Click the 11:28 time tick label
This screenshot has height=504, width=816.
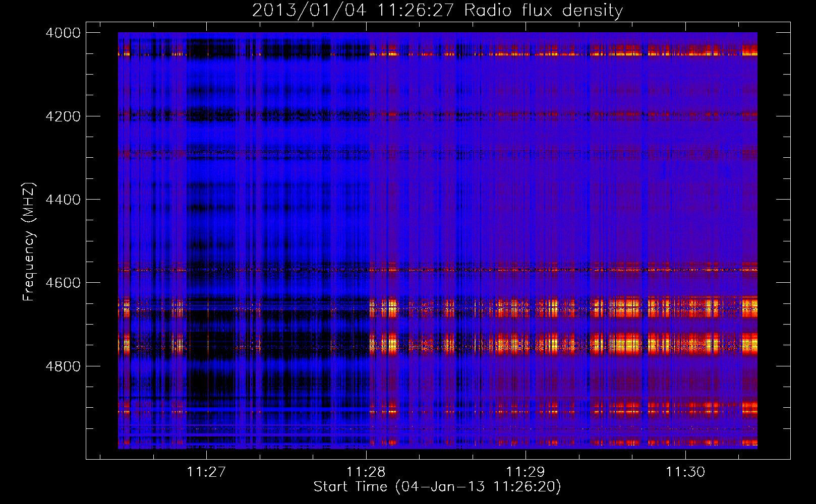[x=366, y=472]
